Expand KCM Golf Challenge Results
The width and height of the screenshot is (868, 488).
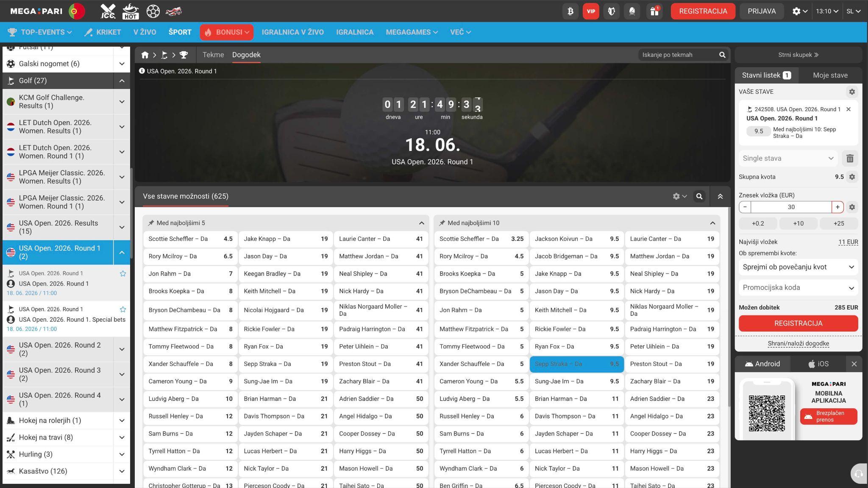point(122,102)
